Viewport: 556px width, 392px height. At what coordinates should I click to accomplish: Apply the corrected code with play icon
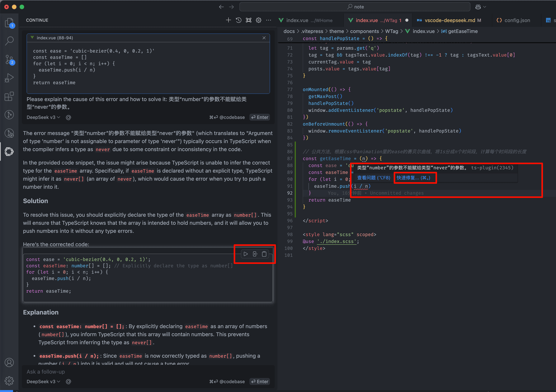point(246,254)
